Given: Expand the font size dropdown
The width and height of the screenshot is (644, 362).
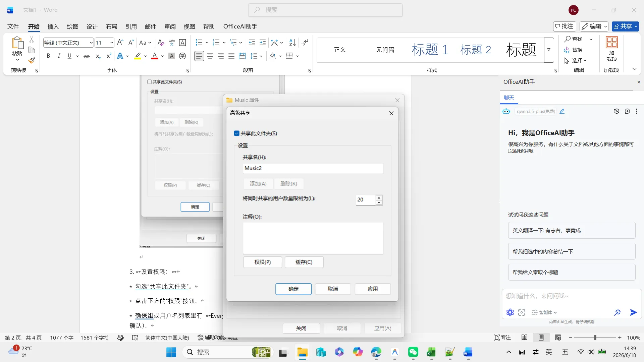Looking at the screenshot, I should 112,43.
